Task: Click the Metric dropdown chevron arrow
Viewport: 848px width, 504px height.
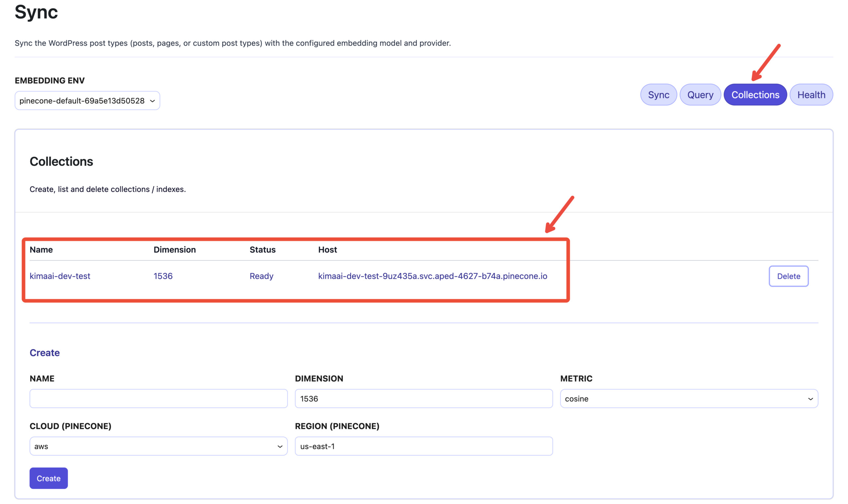Action: click(810, 399)
